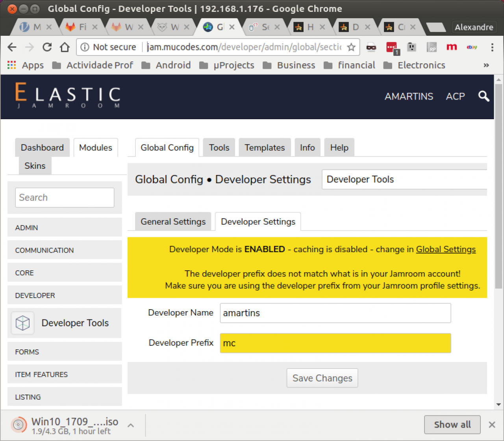The width and height of the screenshot is (504, 441).
Task: Click the site search magnifier icon
Action: coord(484,96)
